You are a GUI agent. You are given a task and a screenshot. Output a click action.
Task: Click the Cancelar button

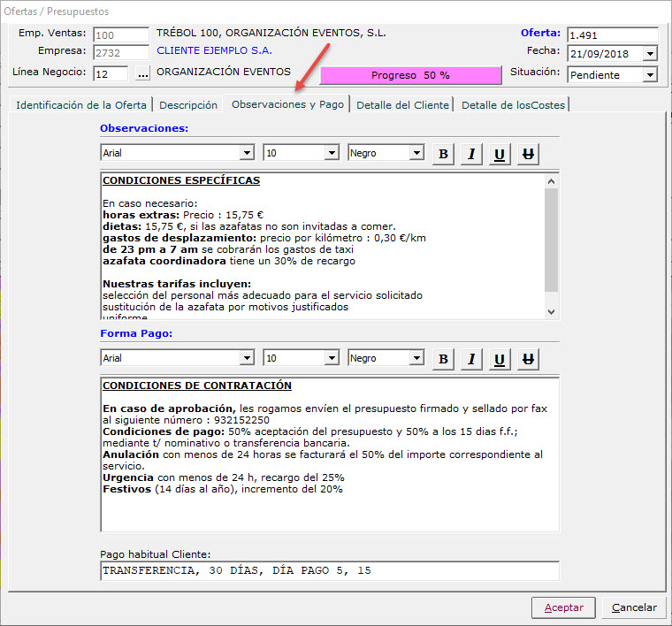pos(634,607)
